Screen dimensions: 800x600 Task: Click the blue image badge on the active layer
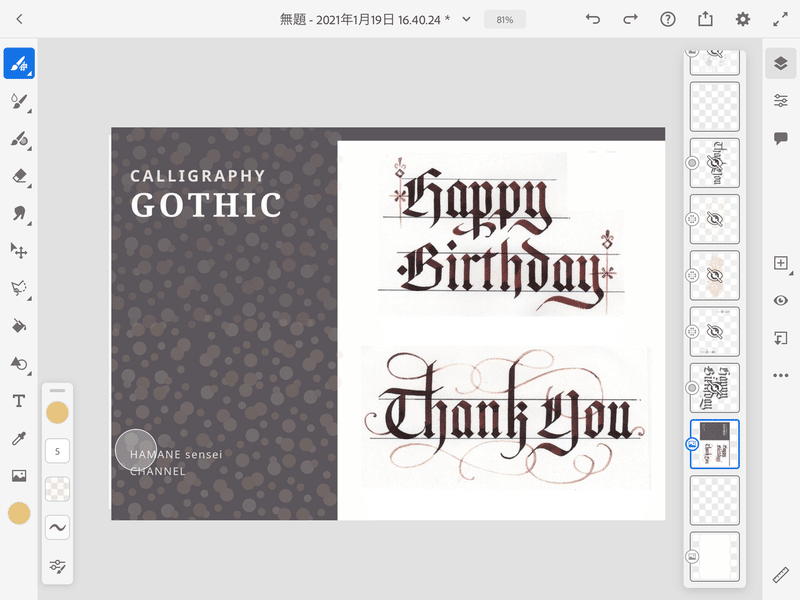[x=692, y=444]
